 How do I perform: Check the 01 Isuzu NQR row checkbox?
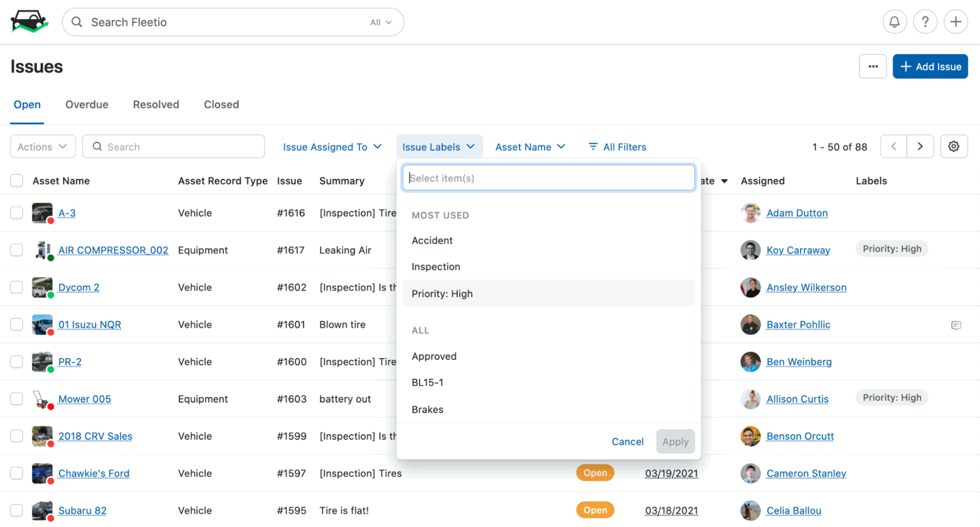[17, 325]
